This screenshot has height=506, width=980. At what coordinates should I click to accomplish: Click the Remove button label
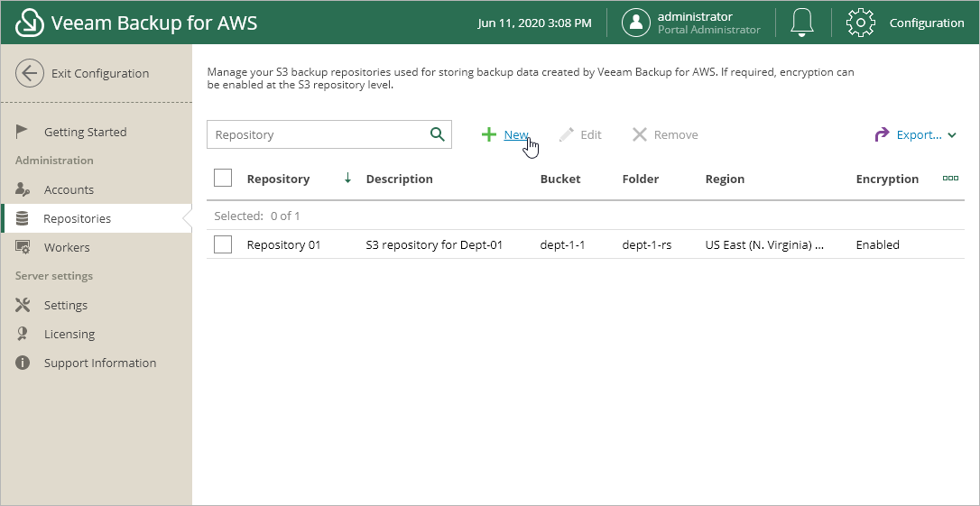click(x=676, y=134)
